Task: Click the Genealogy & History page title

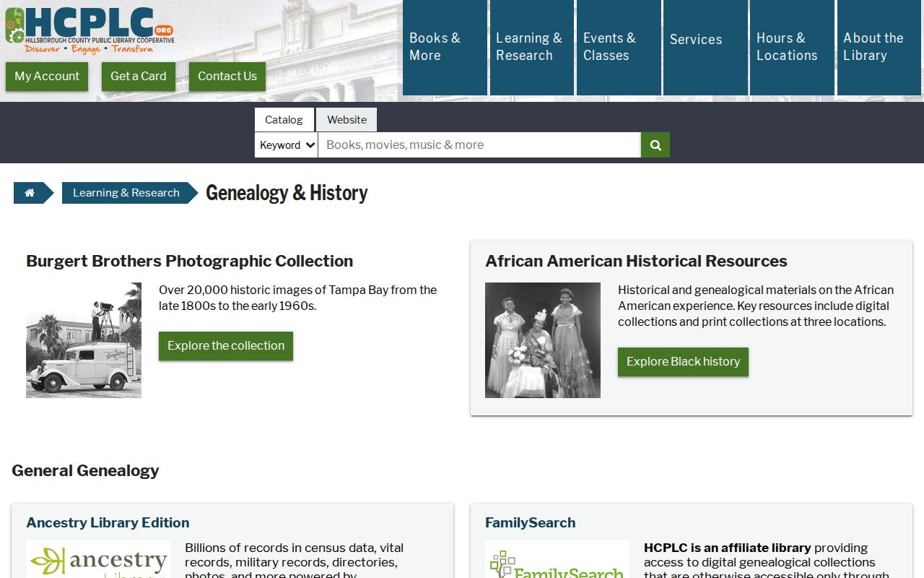Action: 287,193
